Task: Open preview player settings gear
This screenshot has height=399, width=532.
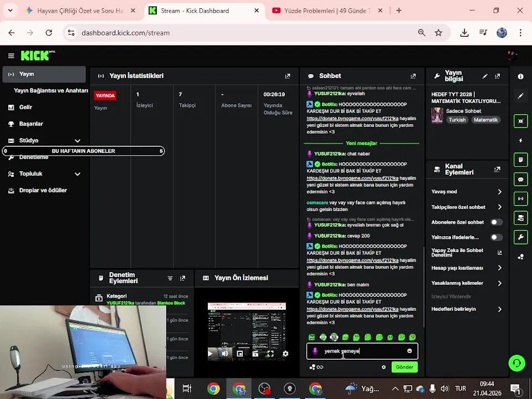Action: [285, 354]
